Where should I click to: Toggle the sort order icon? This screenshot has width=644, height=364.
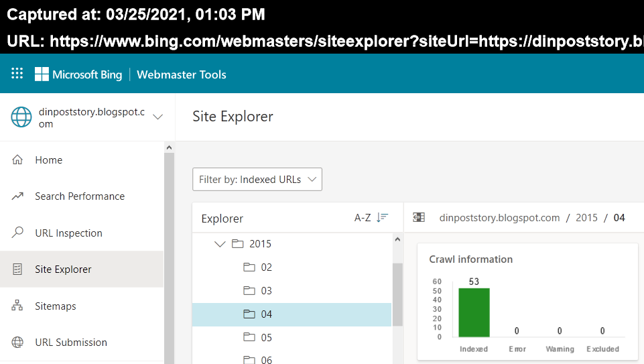pos(383,218)
